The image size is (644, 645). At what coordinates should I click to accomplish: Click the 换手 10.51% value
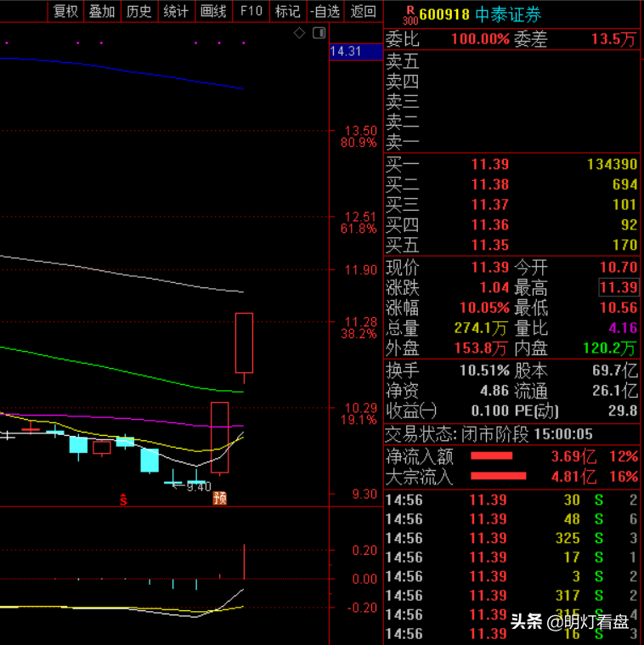tap(484, 371)
